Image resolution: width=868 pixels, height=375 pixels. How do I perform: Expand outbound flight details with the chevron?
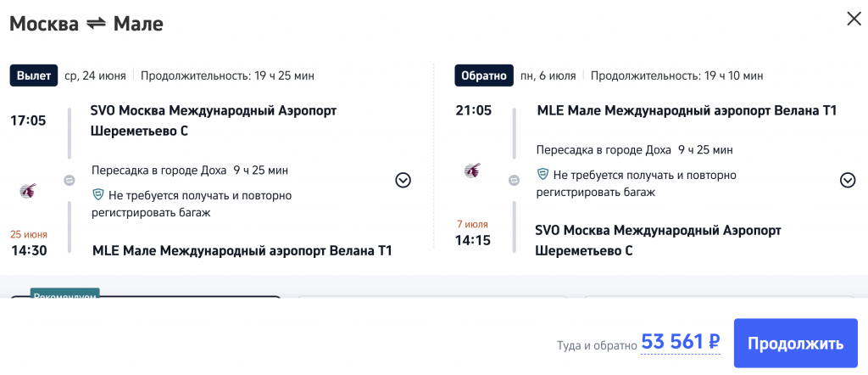[x=403, y=180]
